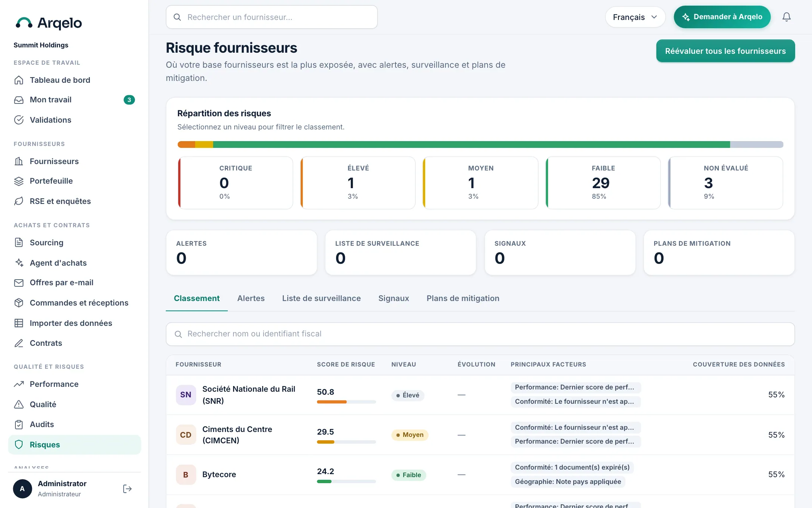The width and height of the screenshot is (812, 508).
Task: Focus the Rechercher un fournisseur search box
Action: pyautogui.click(x=271, y=17)
